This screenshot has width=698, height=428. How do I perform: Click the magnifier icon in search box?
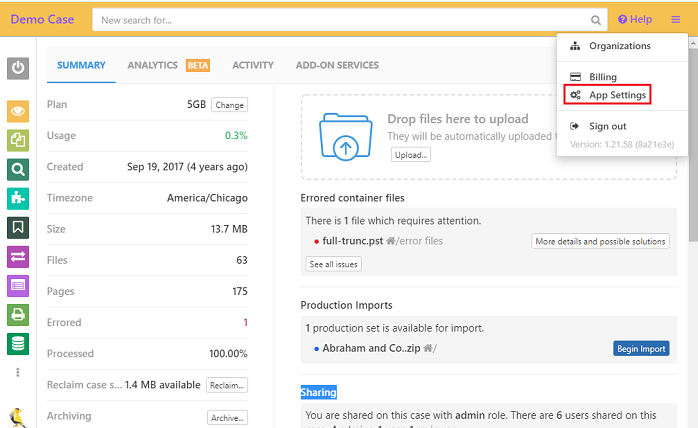pyautogui.click(x=596, y=20)
